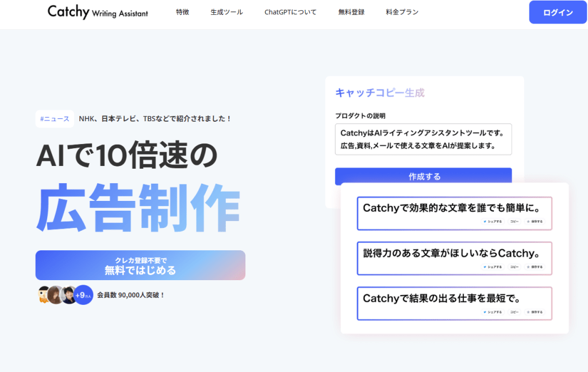Open the 無料登録 menu item

pos(351,12)
